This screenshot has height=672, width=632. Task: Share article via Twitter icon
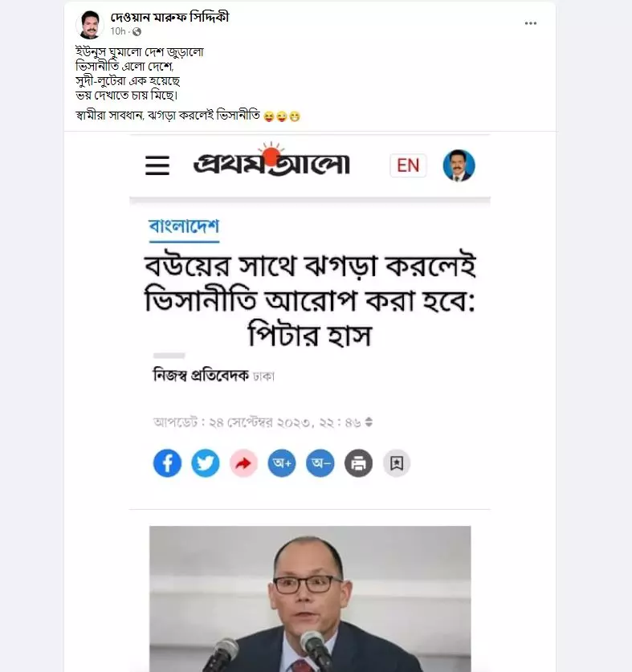pyautogui.click(x=206, y=463)
